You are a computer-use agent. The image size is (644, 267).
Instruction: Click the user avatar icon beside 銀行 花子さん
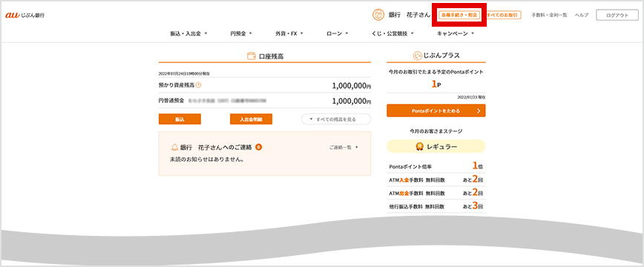tap(378, 15)
